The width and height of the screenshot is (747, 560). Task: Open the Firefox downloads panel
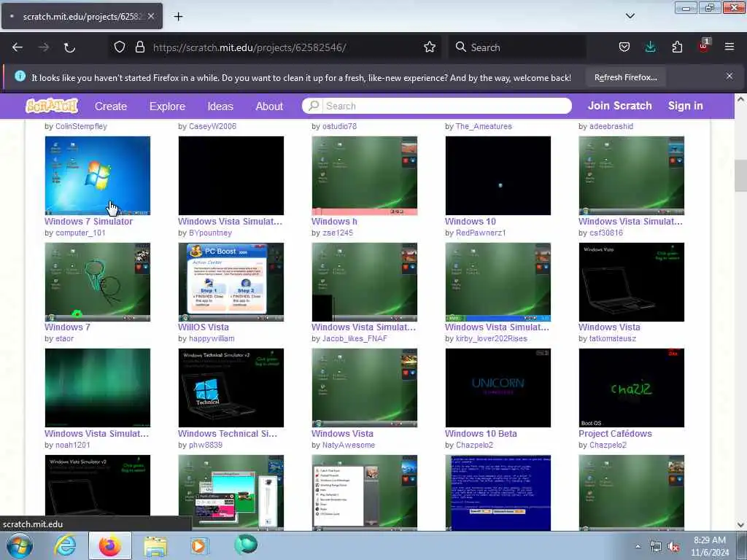click(x=650, y=47)
